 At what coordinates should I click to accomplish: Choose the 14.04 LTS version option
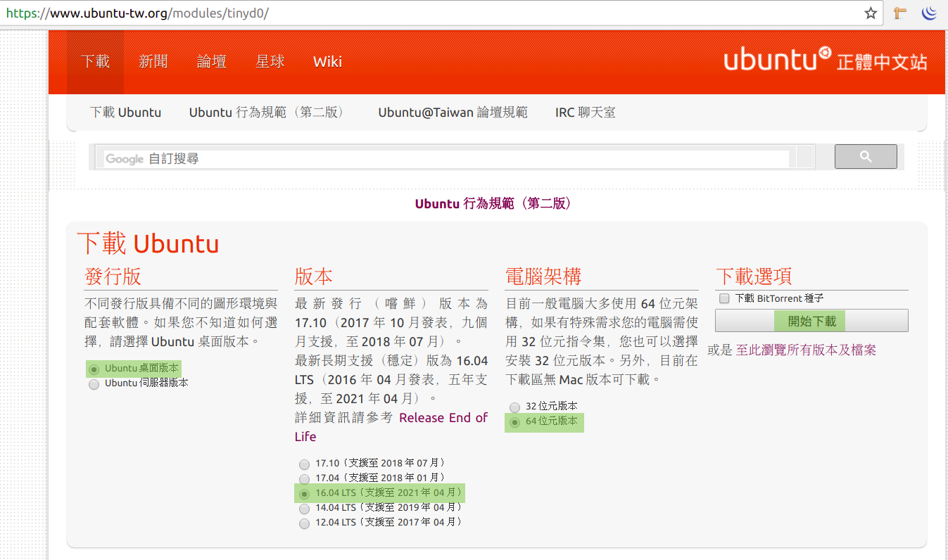click(x=304, y=509)
